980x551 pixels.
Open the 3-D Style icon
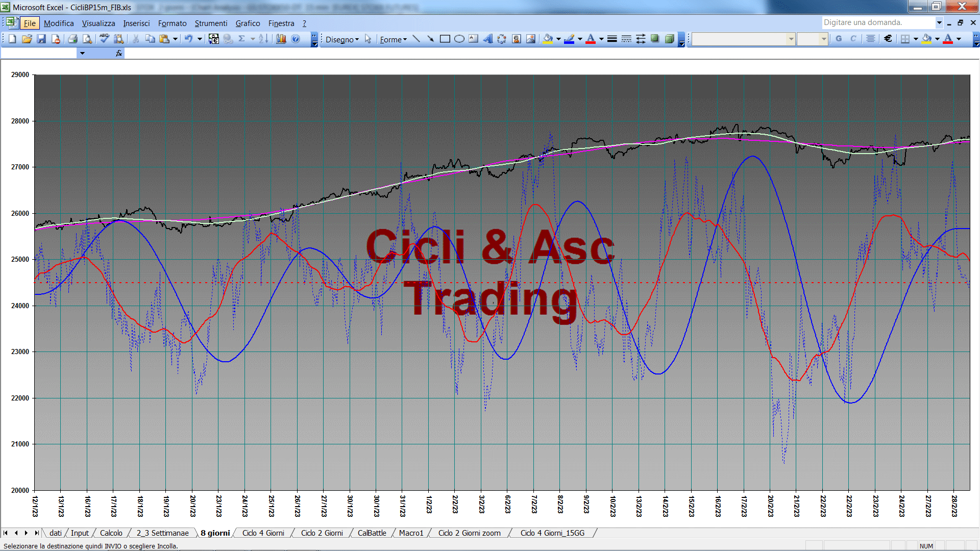(670, 39)
